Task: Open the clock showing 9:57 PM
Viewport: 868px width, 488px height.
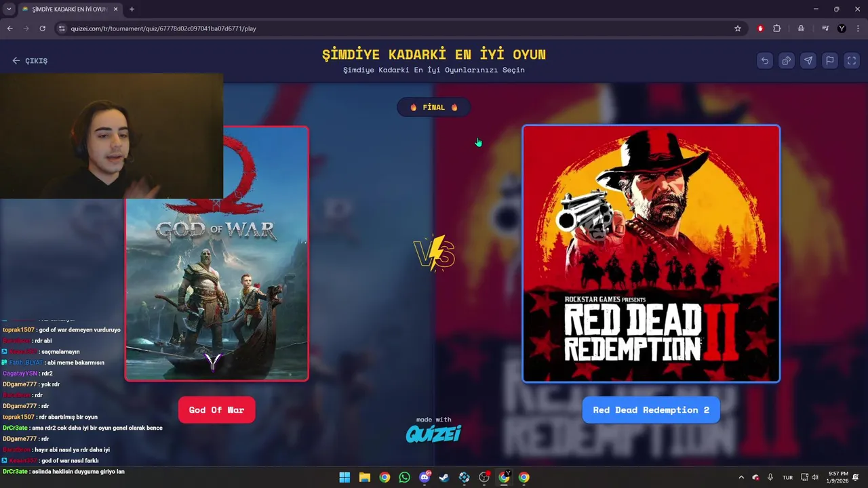Action: point(837,477)
